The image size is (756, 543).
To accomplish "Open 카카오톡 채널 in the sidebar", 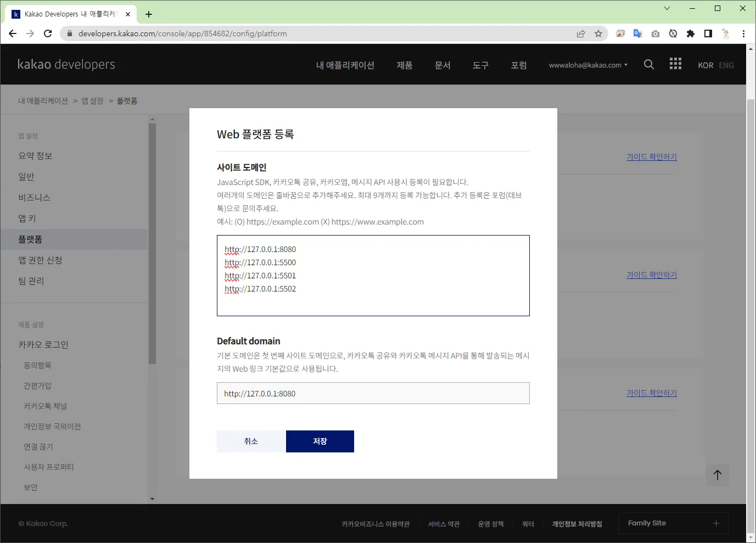I will (45, 406).
